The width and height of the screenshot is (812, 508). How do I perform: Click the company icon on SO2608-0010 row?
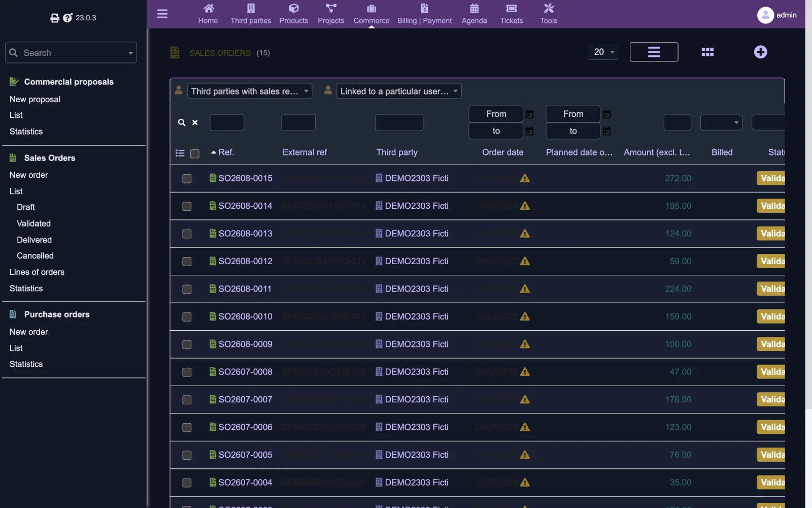coord(379,316)
